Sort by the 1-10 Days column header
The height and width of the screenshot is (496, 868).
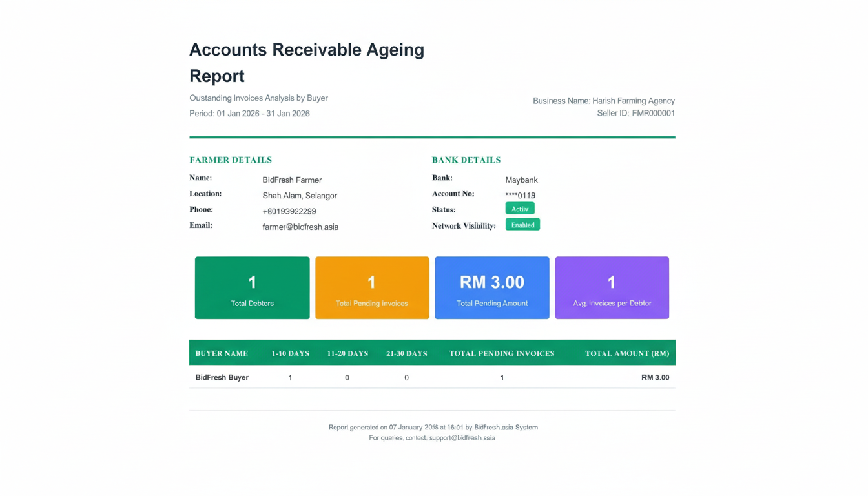290,353
